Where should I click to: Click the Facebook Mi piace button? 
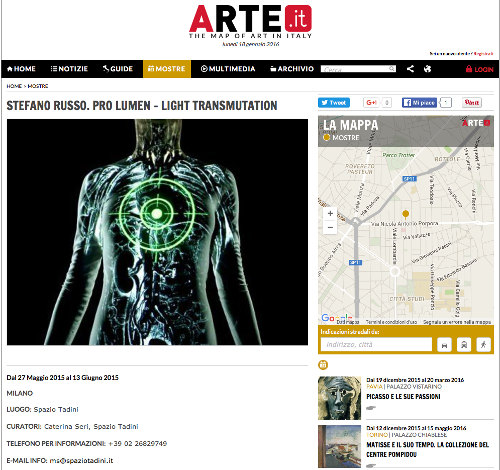[x=419, y=103]
